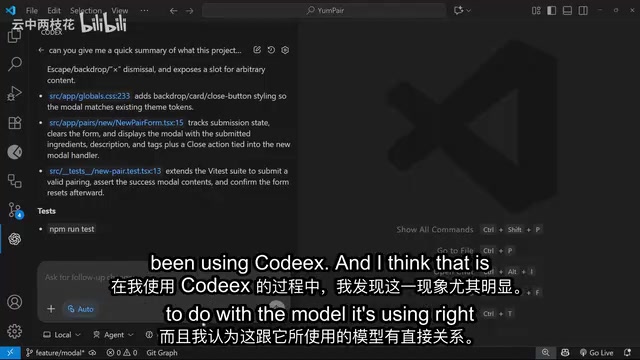Add attachment with plus button
The width and height of the screenshot is (640, 360).
point(51,309)
